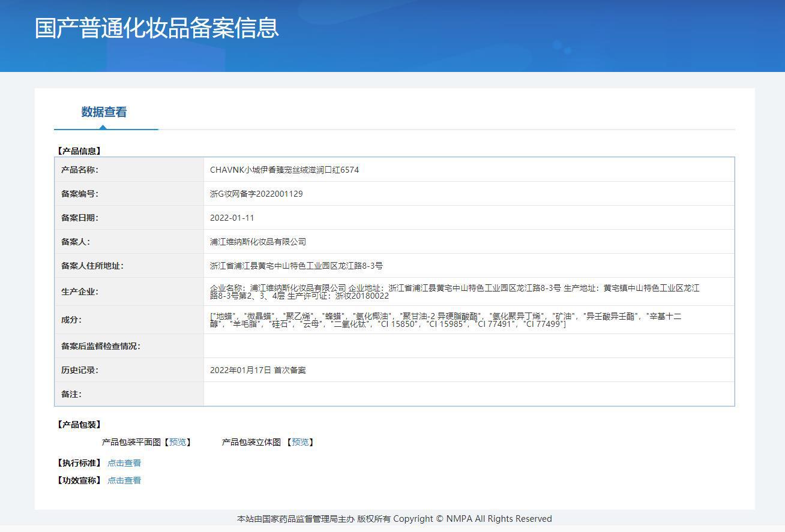Select product name text CHAVNK小城伊香臻宠丝绒滋润口红6574
The image size is (785, 532).
click(x=284, y=170)
